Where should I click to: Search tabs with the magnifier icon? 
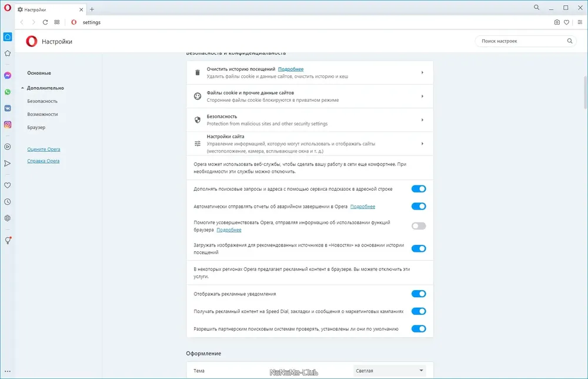tap(537, 8)
